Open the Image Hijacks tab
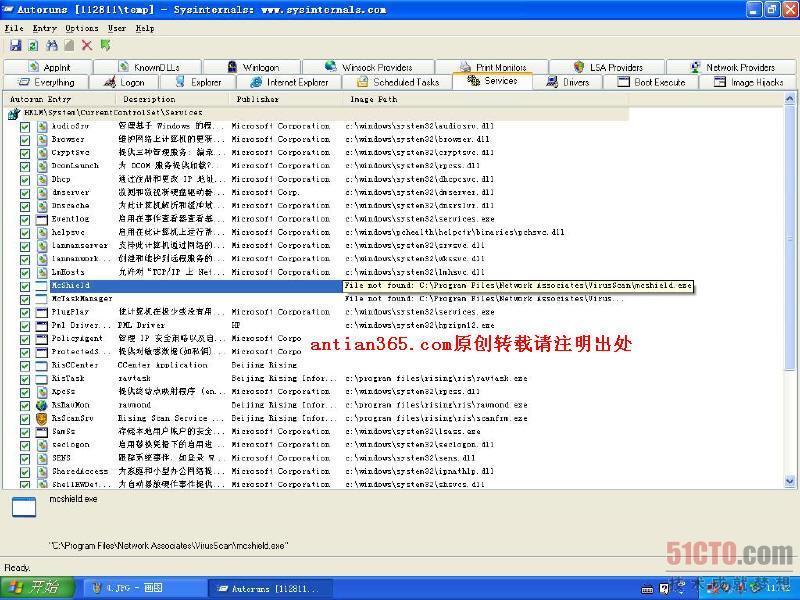The image size is (800, 600). pyautogui.click(x=748, y=82)
